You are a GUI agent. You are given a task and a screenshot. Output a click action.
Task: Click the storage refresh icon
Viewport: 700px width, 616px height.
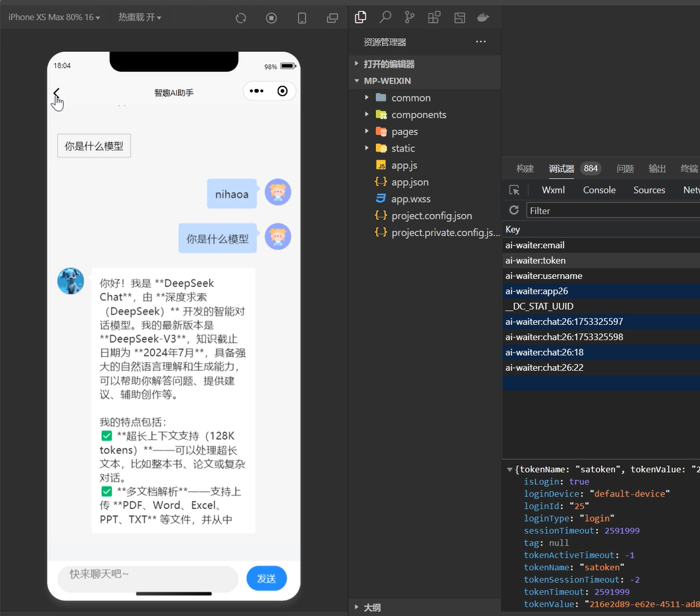click(514, 210)
